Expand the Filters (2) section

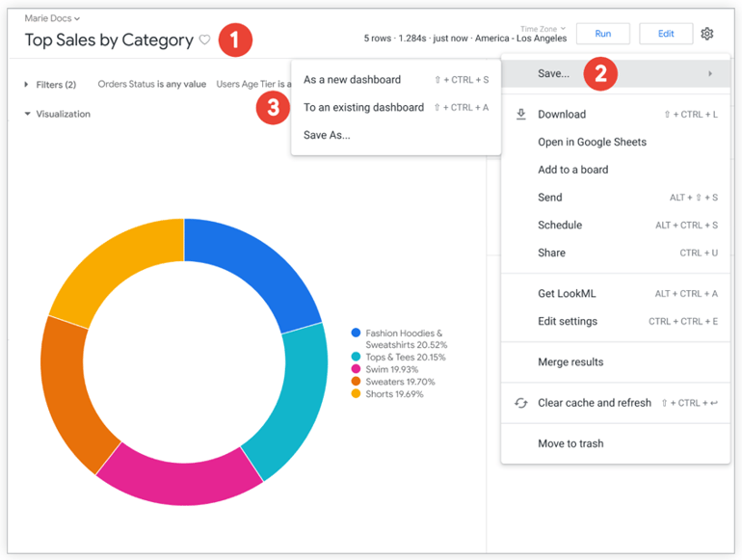50,85
